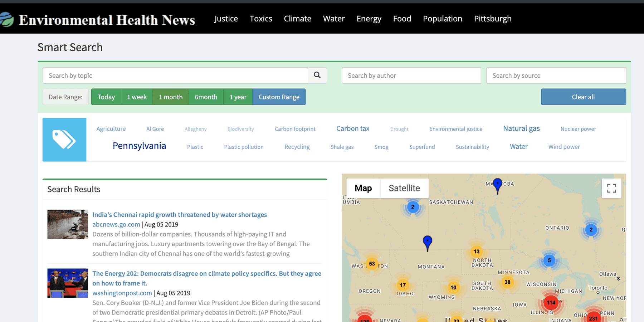Enable the 1 year date filter

tap(238, 97)
